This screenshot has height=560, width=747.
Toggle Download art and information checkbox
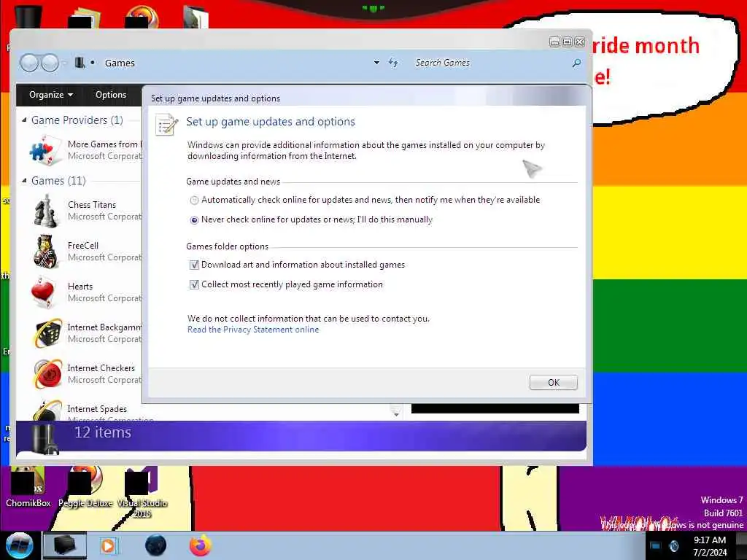pyautogui.click(x=194, y=265)
